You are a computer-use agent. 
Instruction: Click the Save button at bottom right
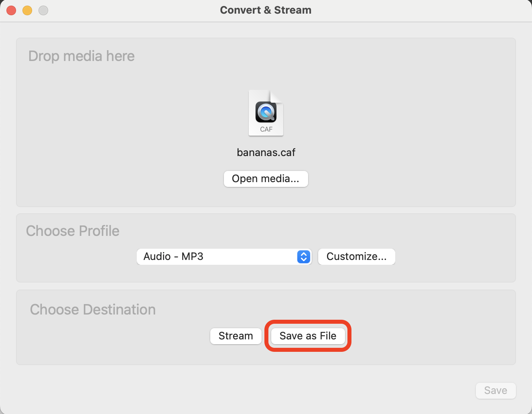pyautogui.click(x=495, y=390)
